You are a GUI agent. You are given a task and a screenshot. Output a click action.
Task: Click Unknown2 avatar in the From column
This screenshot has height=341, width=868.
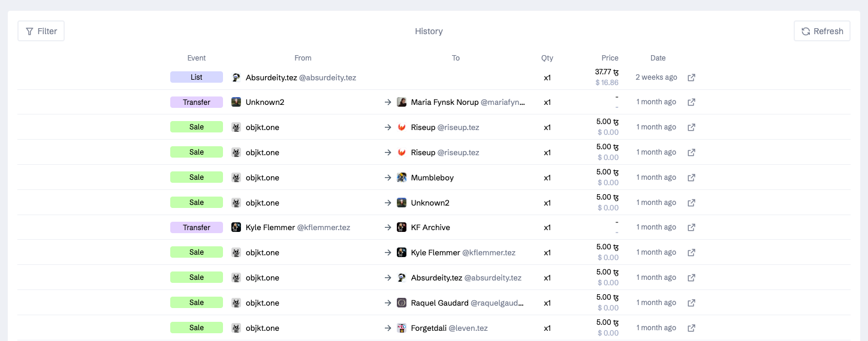coord(236,102)
